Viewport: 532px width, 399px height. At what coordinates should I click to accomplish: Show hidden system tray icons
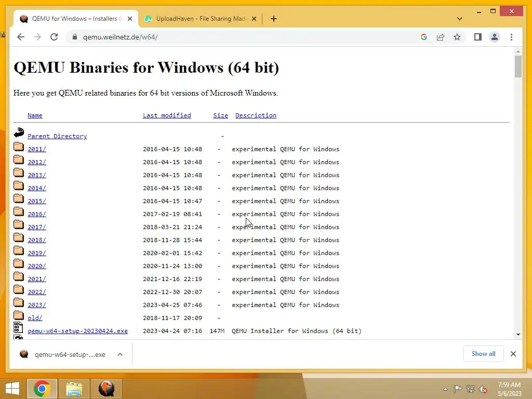[x=445, y=389]
